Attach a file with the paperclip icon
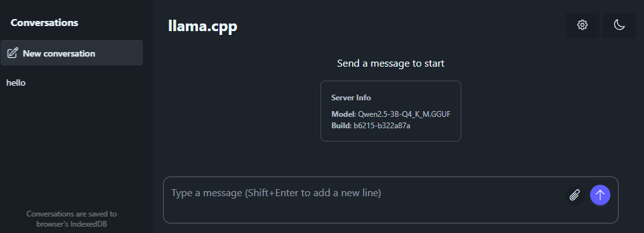The height and width of the screenshot is (233, 644). (575, 195)
